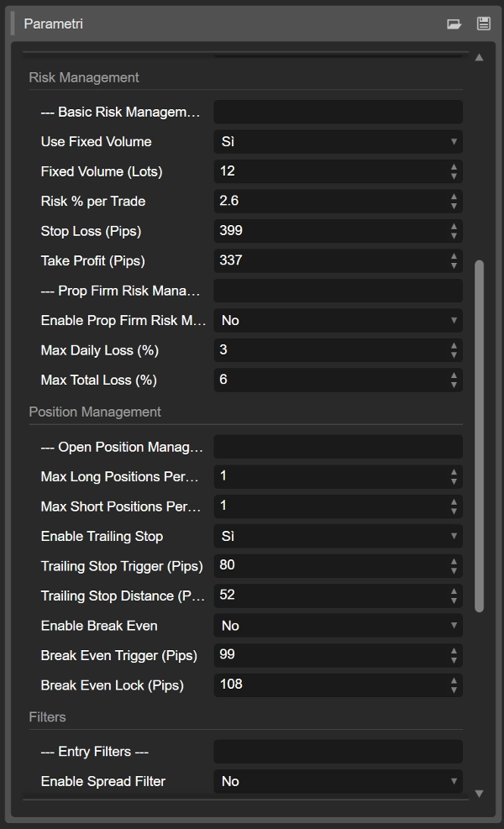The width and height of the screenshot is (504, 829).
Task: Open the Use Fixed Volume dropdown
Action: [338, 142]
